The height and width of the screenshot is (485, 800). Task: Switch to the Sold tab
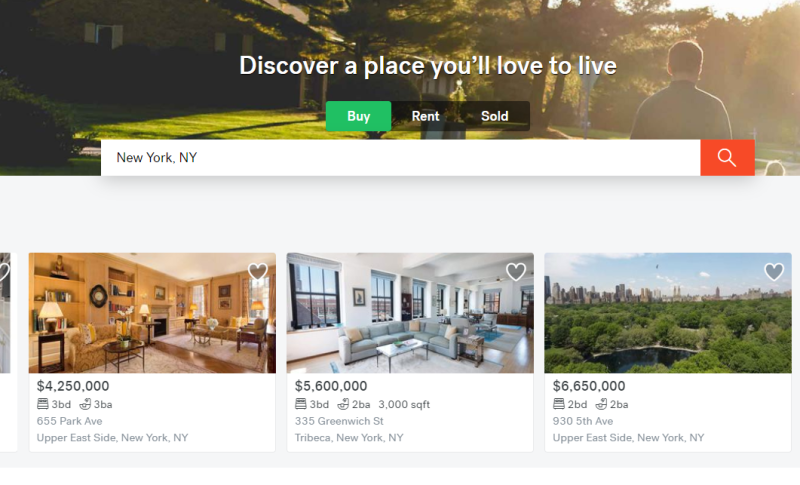(494, 116)
